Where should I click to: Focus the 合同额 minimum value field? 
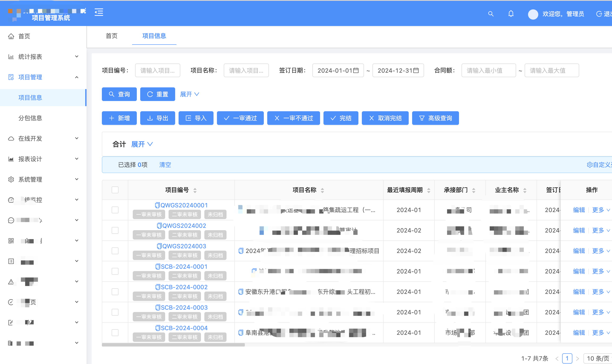pyautogui.click(x=489, y=70)
